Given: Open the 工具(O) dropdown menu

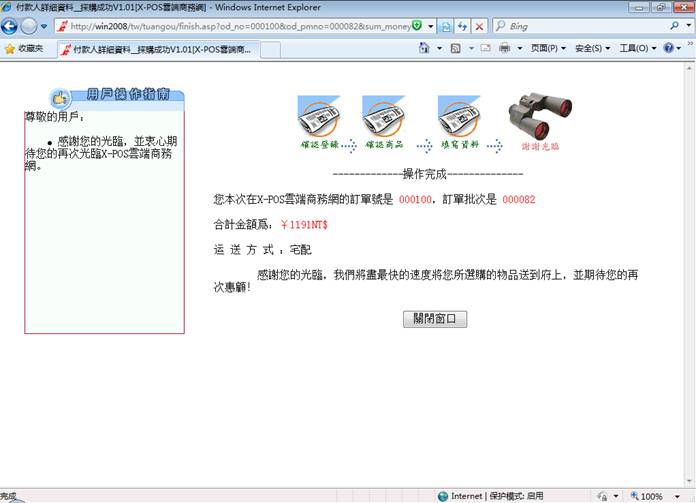Looking at the screenshot, I should point(637,48).
